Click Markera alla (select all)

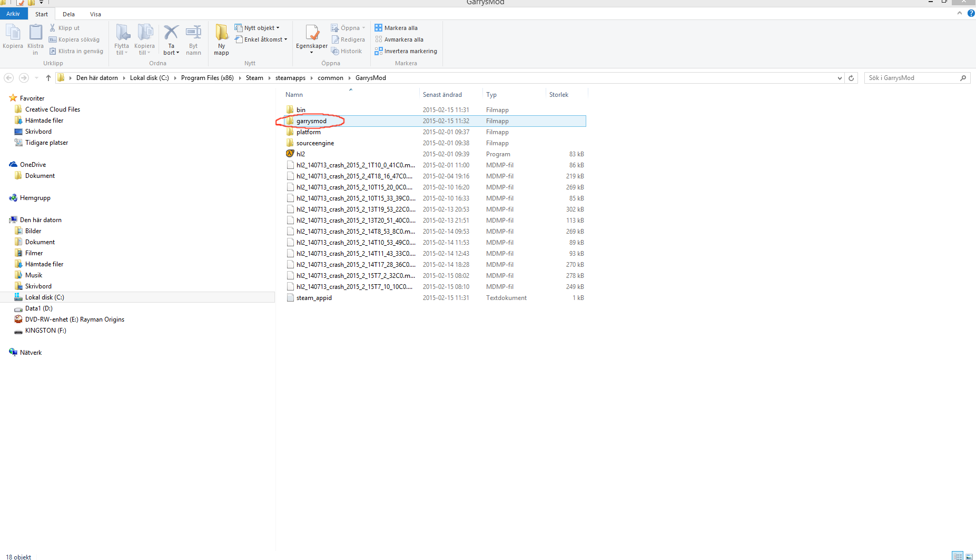(396, 28)
